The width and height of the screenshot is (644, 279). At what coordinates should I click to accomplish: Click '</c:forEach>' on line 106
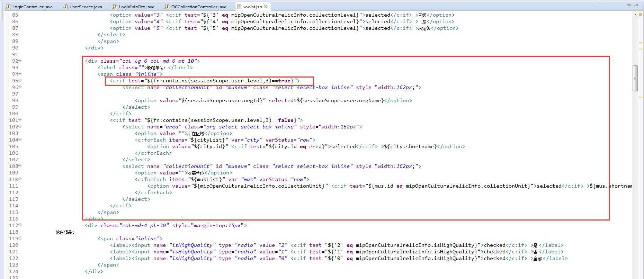point(153,153)
